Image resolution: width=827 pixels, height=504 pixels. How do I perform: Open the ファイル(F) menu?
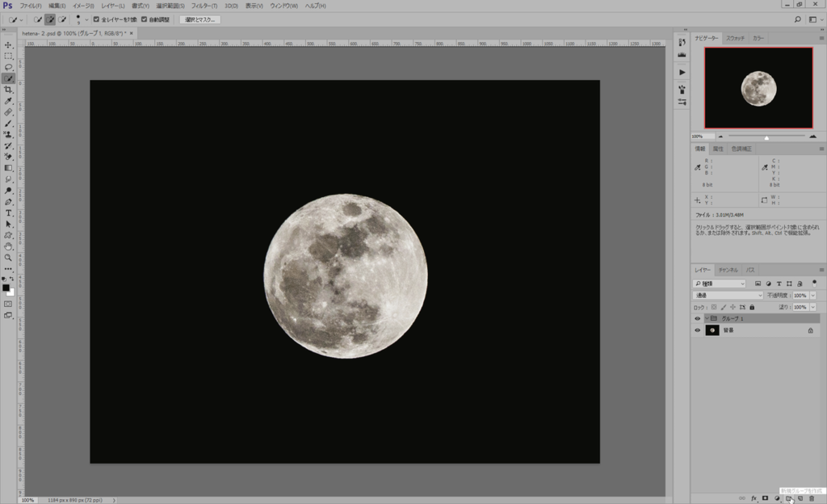coord(31,6)
